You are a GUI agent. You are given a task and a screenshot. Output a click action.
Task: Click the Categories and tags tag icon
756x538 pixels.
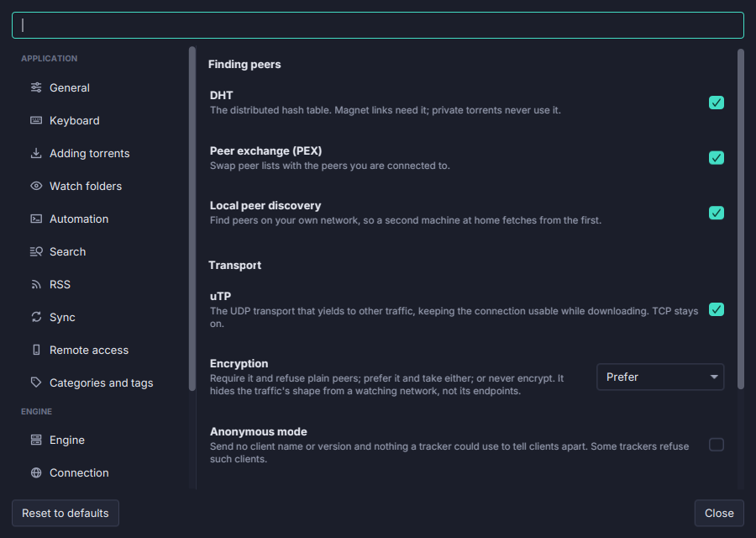pyautogui.click(x=36, y=382)
